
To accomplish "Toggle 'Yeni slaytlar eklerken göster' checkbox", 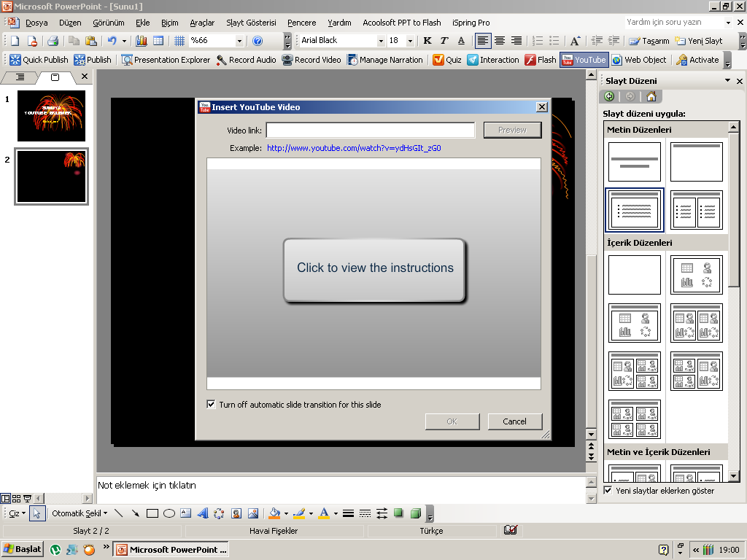I will coord(608,491).
